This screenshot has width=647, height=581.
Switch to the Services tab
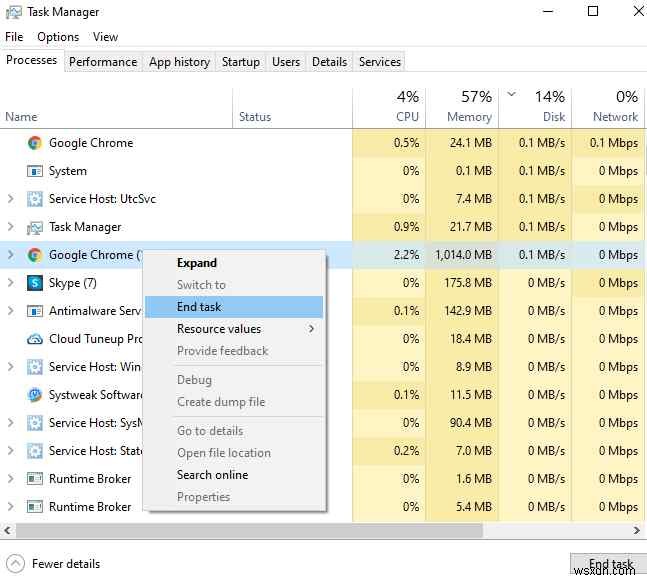380,62
